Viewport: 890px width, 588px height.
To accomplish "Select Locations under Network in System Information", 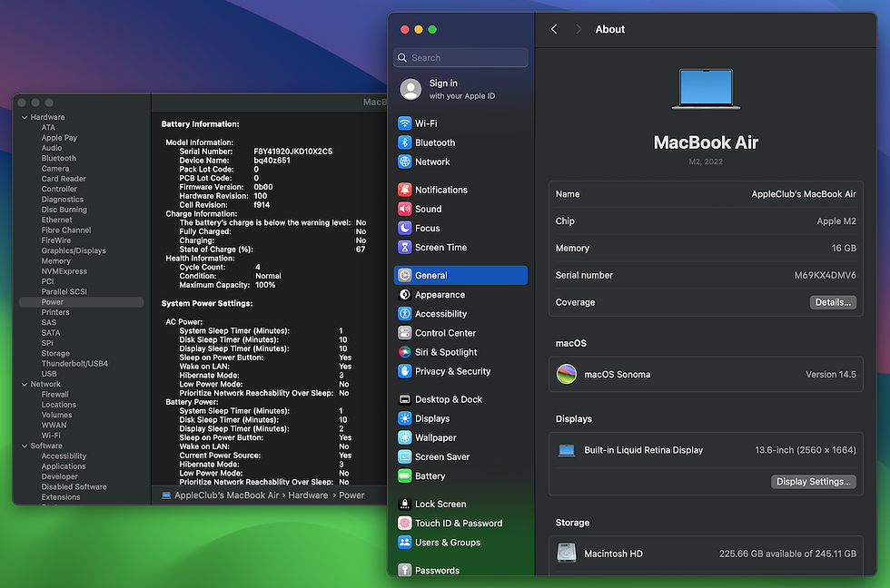I will click(x=58, y=405).
